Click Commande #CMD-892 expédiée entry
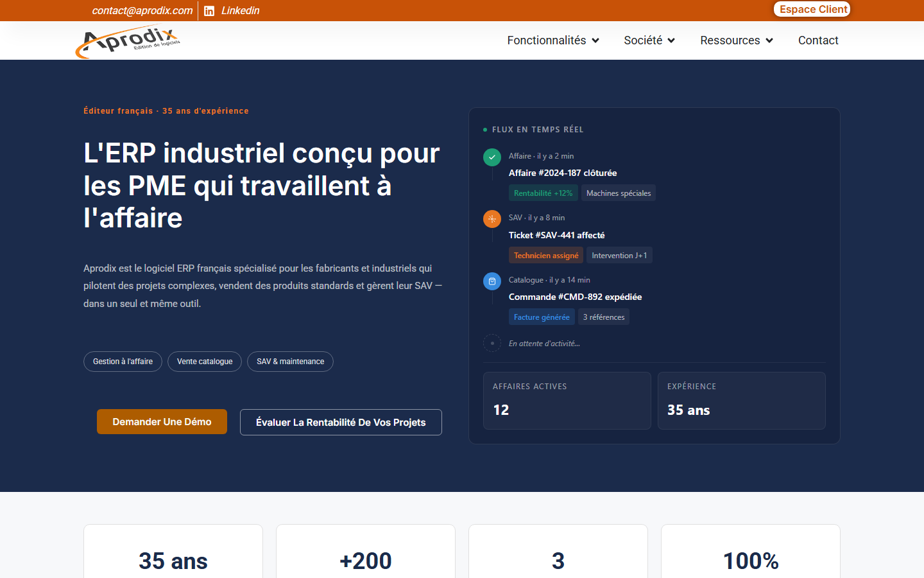Image resolution: width=924 pixels, height=578 pixels. 576,297
